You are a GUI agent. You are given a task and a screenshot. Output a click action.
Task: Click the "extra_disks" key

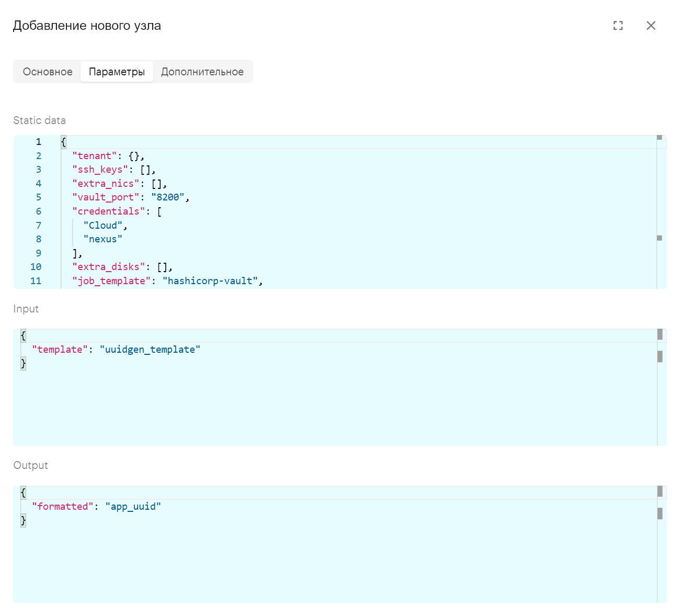tap(109, 267)
